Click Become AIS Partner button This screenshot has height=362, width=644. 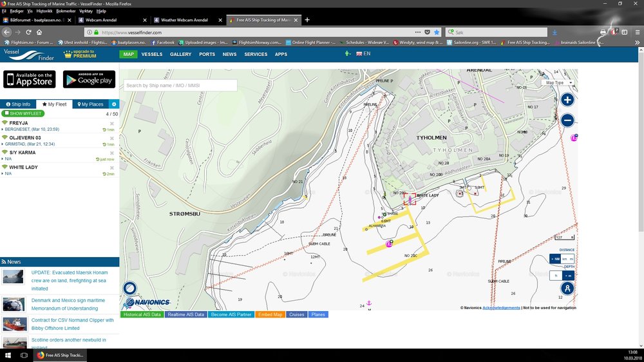[231, 314]
